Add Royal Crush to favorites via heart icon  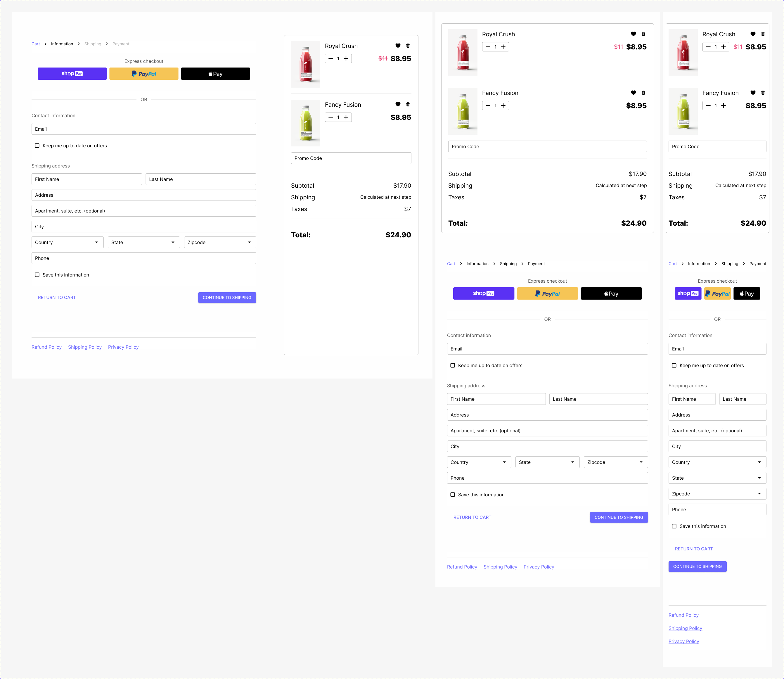tap(398, 46)
